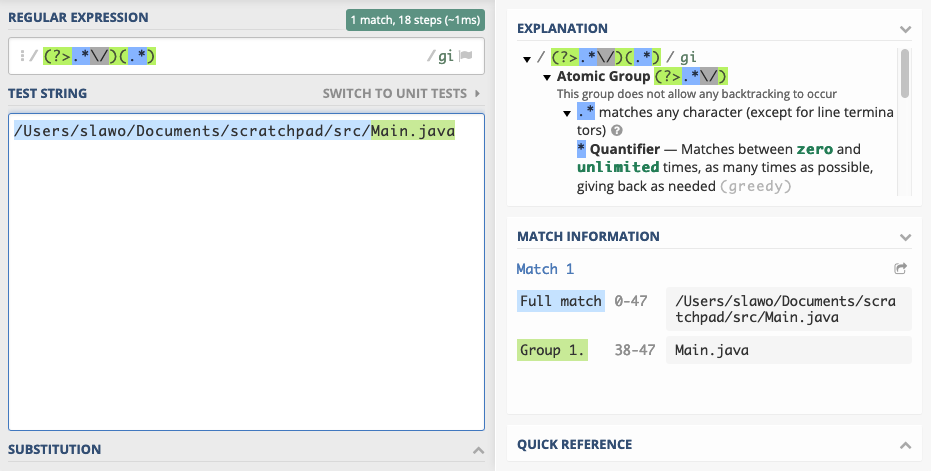The width and height of the screenshot is (931, 471).
Task: Click the drag handle dots before the regex
Action: click(x=22, y=56)
